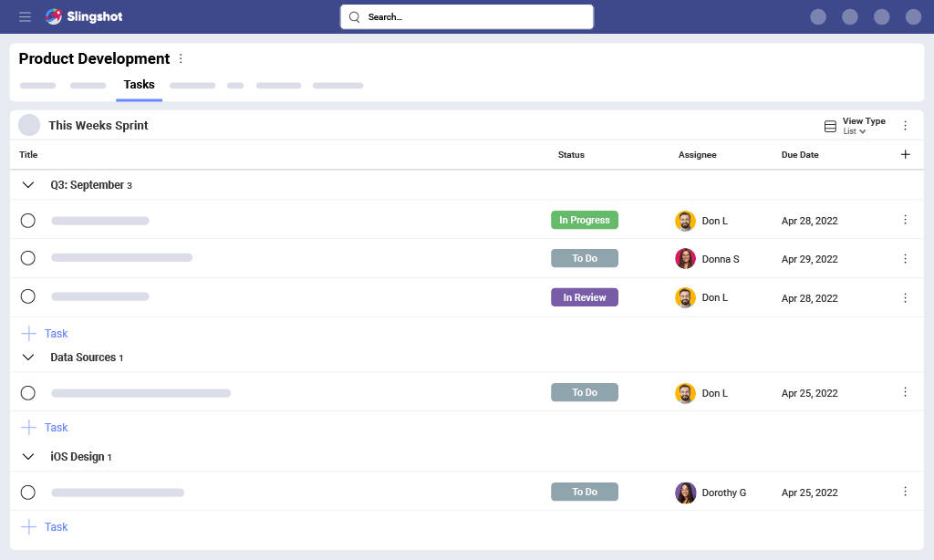Click Dorothy G's Apr 25, 2022 date

point(810,493)
